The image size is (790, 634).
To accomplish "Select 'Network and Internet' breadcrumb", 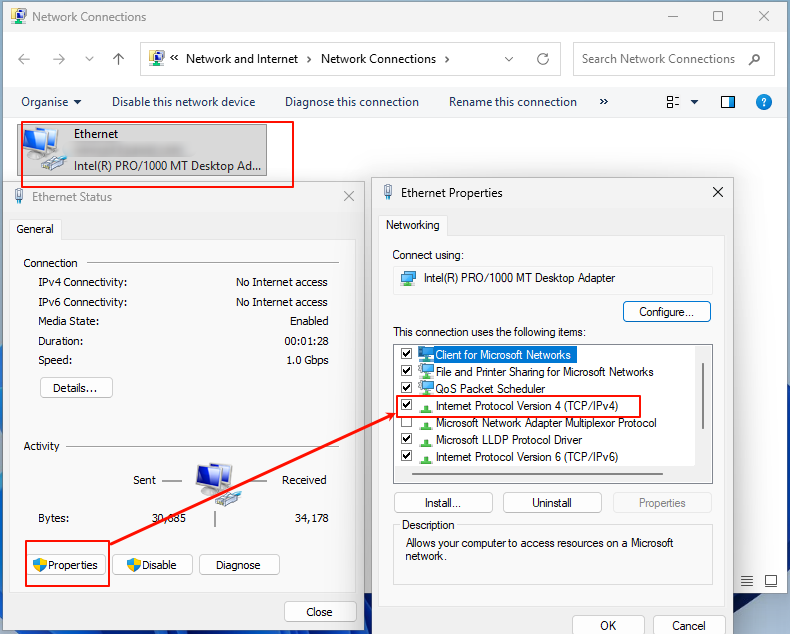I will [x=242, y=59].
